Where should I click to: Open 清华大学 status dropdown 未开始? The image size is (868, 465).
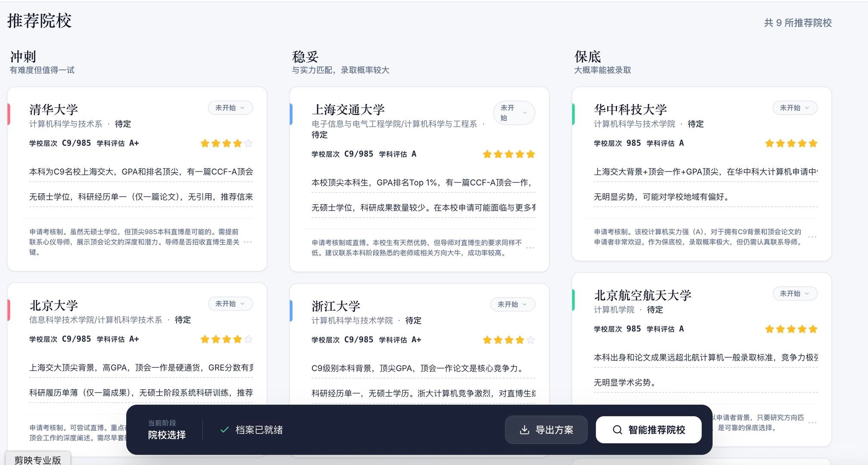click(230, 108)
